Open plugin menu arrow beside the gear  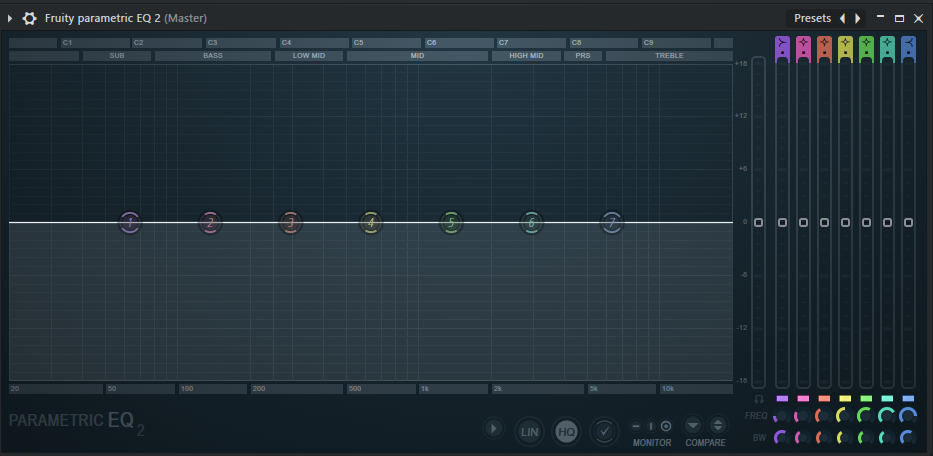(x=10, y=18)
